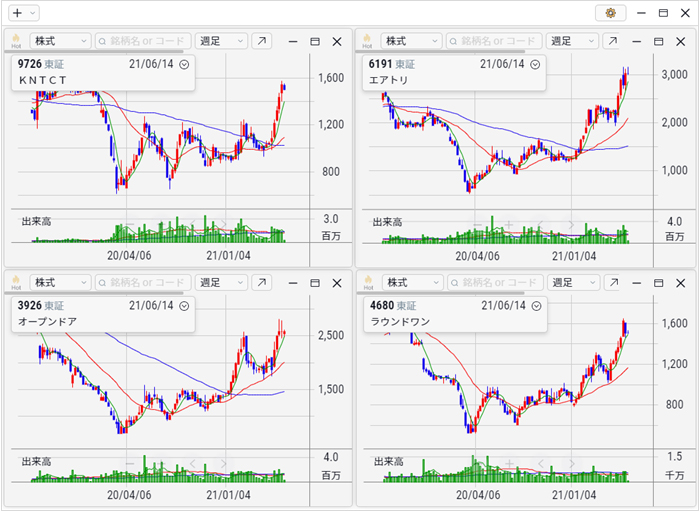
Task: Click the 出来高 volume label in the ラウンドワン panel
Action: 388,461
